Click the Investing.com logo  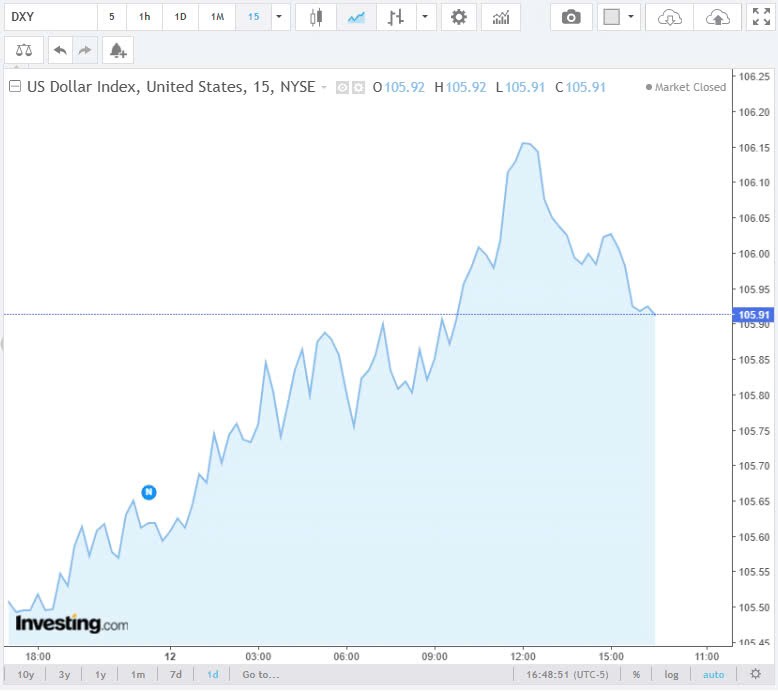point(72,623)
